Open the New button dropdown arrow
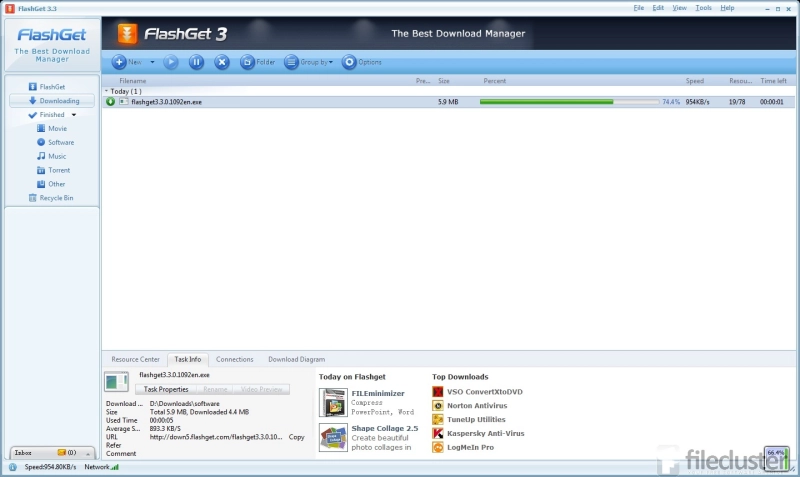800x477 pixels. 152,62
